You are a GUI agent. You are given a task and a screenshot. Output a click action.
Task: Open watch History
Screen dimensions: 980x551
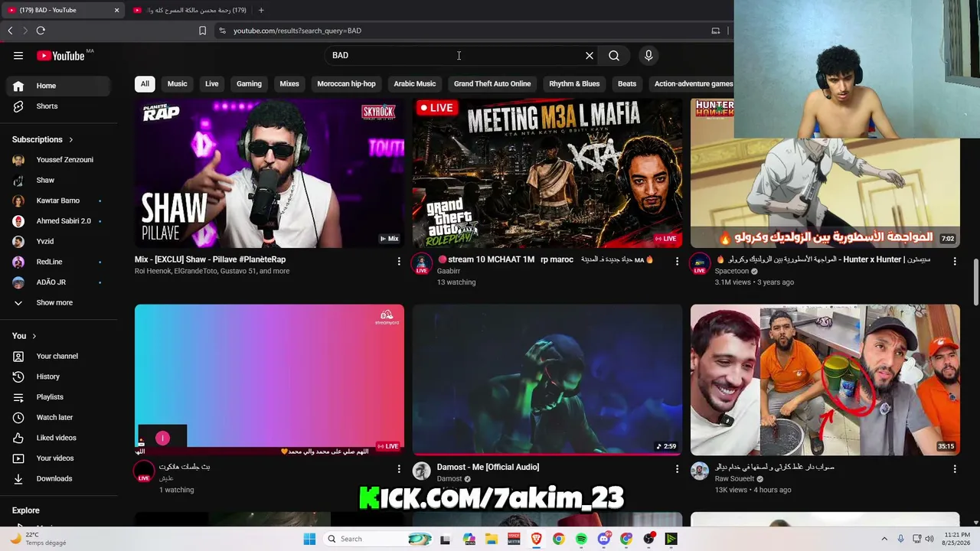point(59,377)
